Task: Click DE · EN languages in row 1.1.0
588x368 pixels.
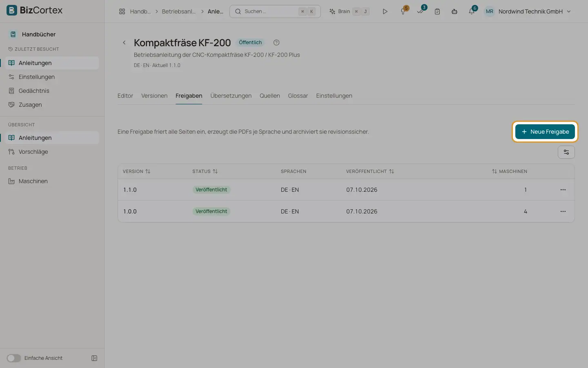Action: click(290, 190)
